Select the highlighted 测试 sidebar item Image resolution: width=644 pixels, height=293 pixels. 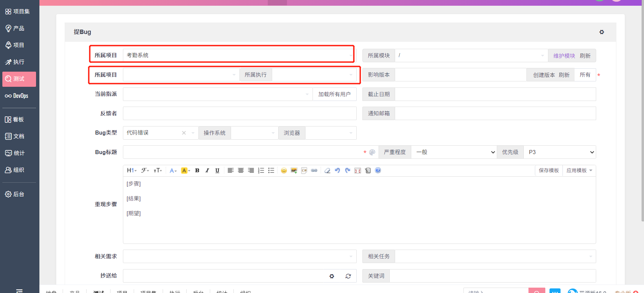19,79
